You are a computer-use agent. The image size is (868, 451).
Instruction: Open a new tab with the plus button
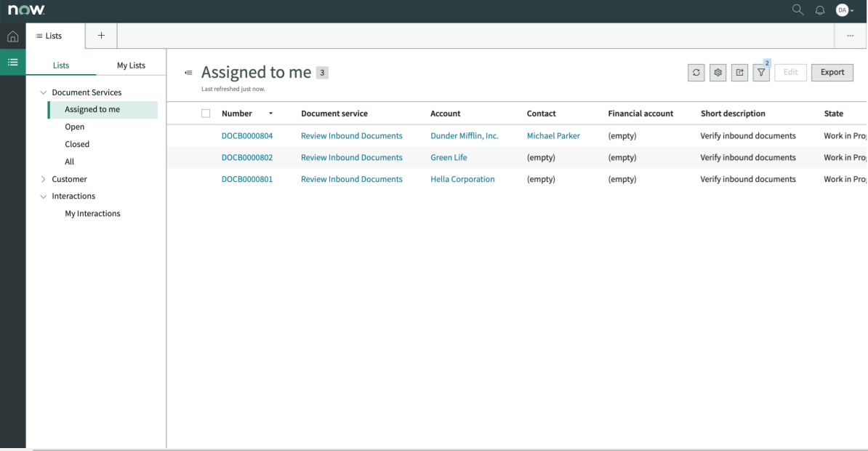pyautogui.click(x=100, y=35)
